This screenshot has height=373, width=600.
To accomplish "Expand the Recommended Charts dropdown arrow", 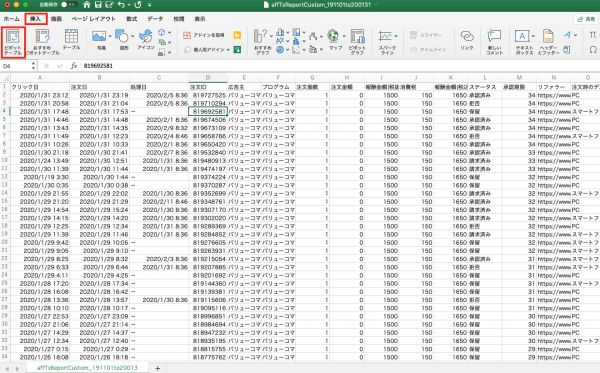I will pyautogui.click(x=271, y=36).
